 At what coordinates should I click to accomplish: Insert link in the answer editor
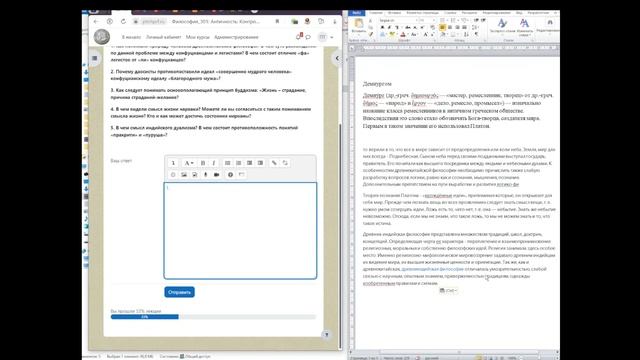tap(274, 163)
